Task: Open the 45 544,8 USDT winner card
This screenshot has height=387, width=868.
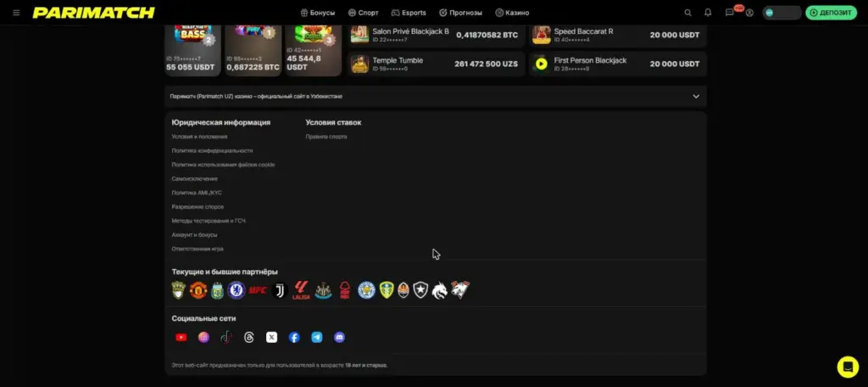Action: pos(314,50)
